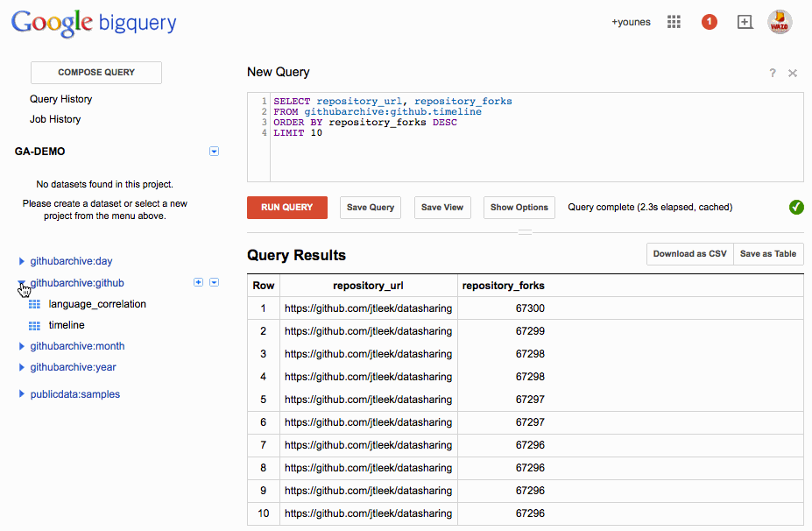The width and height of the screenshot is (812, 531).
Task: Open the dropdown menu beside githubarchive:github
Action: (214, 282)
